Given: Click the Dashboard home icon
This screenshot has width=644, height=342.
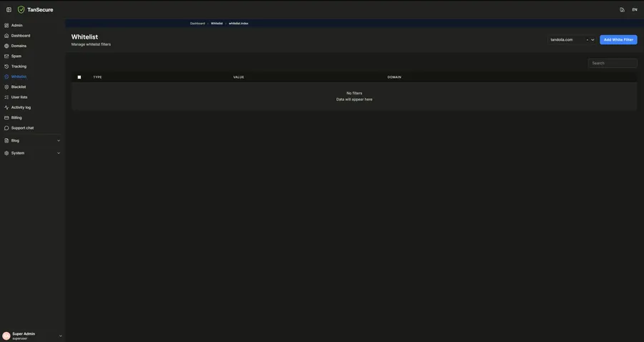Looking at the screenshot, I should [x=6, y=36].
